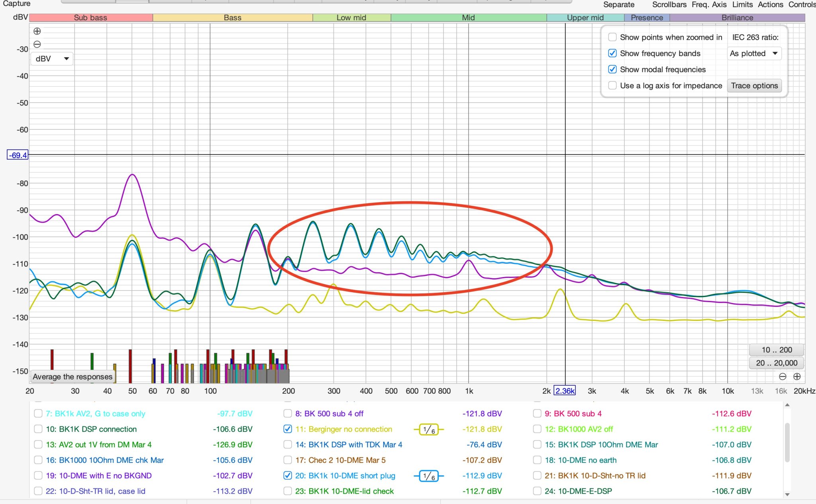Click the Sub bass frequency band label

pos(91,18)
